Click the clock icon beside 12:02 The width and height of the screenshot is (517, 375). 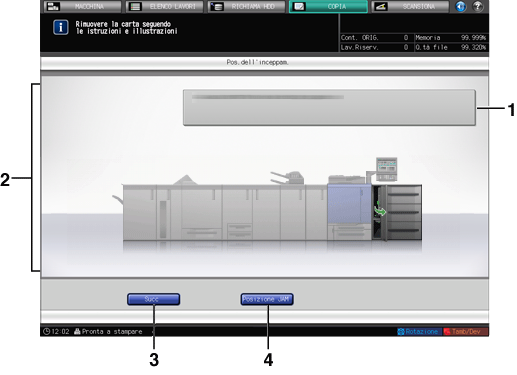click(46, 331)
